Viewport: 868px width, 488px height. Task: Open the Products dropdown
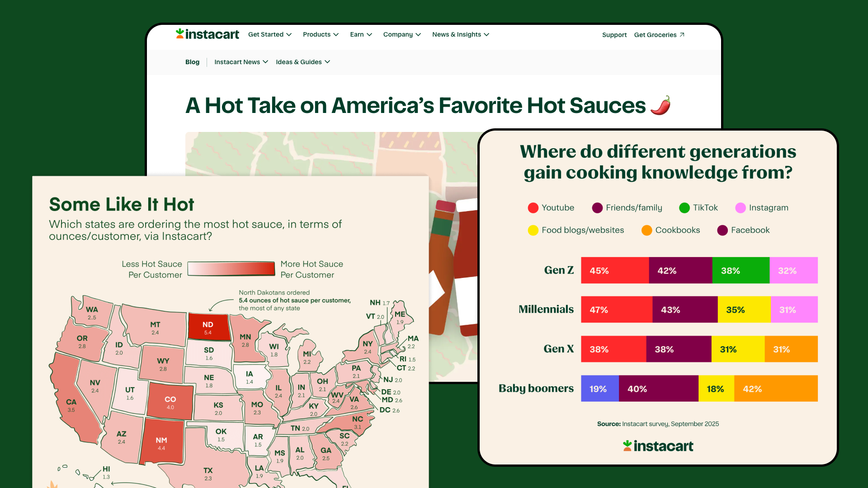321,34
